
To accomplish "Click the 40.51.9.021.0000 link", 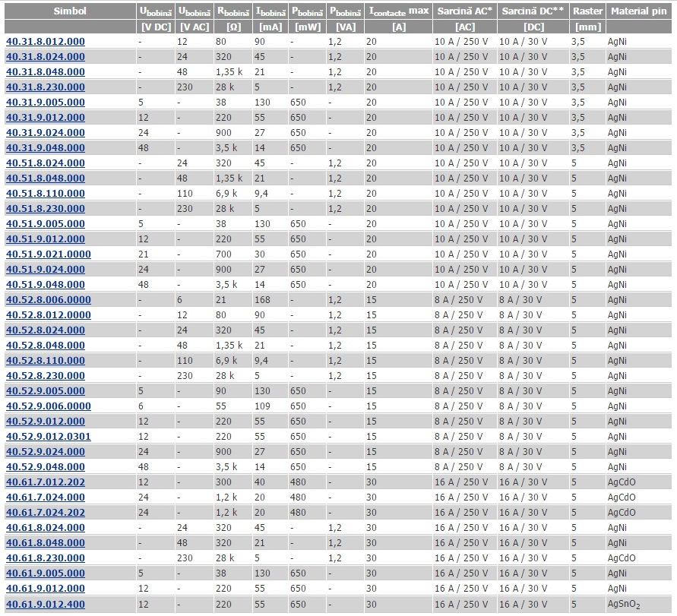I will 49,254.
